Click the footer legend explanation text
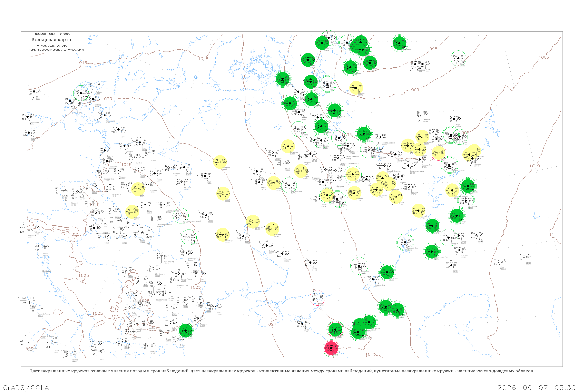The width and height of the screenshot is (588, 392). (x=281, y=371)
